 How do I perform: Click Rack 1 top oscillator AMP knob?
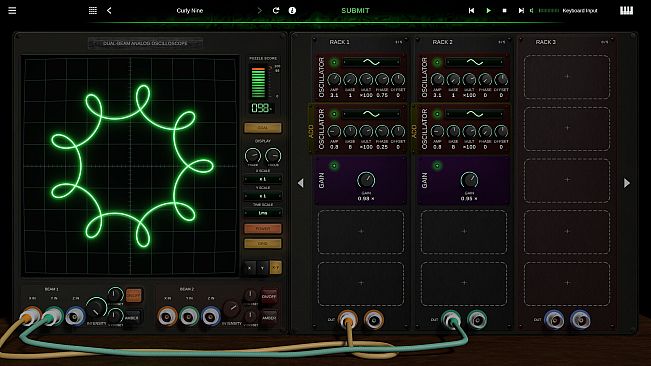coord(334,80)
